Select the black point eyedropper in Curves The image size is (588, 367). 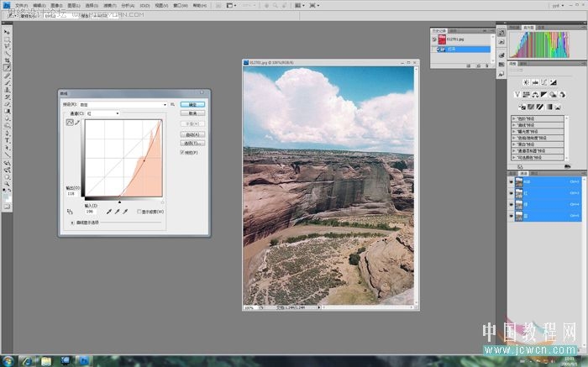point(108,212)
